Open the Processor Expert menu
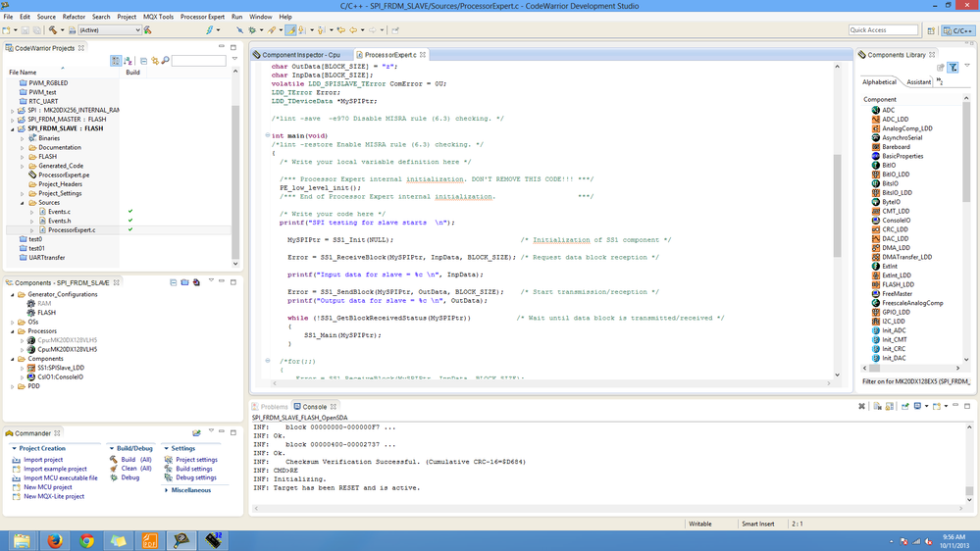This screenshot has width=980, height=551. point(202,17)
